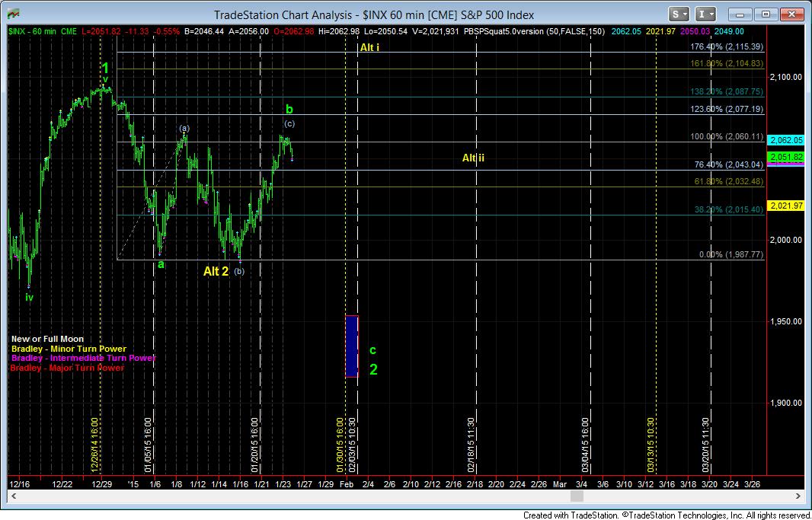Click the green 'a' wave label
The image size is (812, 520).
(161, 264)
